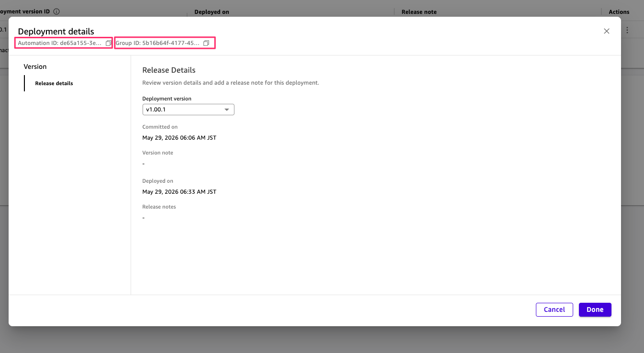Click the Automation ID text
The height and width of the screenshot is (353, 644).
(60, 43)
